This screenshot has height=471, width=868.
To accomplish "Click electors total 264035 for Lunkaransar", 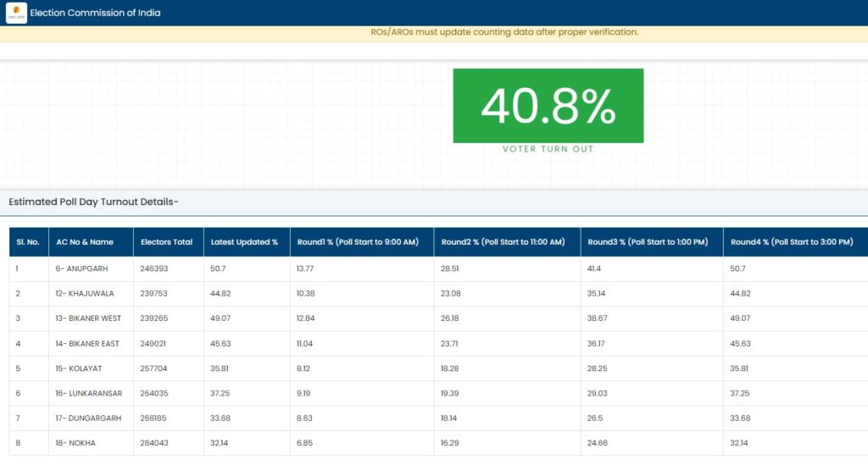I will coord(154,394).
